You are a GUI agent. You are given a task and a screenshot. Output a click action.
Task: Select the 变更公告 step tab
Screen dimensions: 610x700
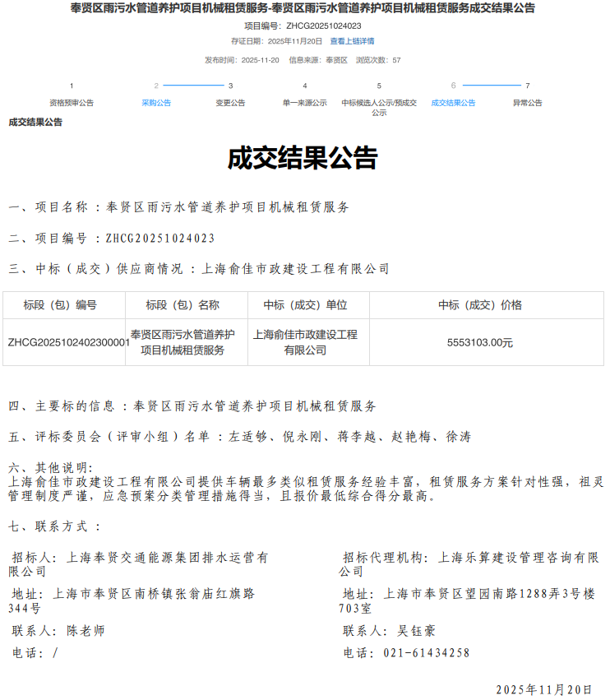coord(230,103)
